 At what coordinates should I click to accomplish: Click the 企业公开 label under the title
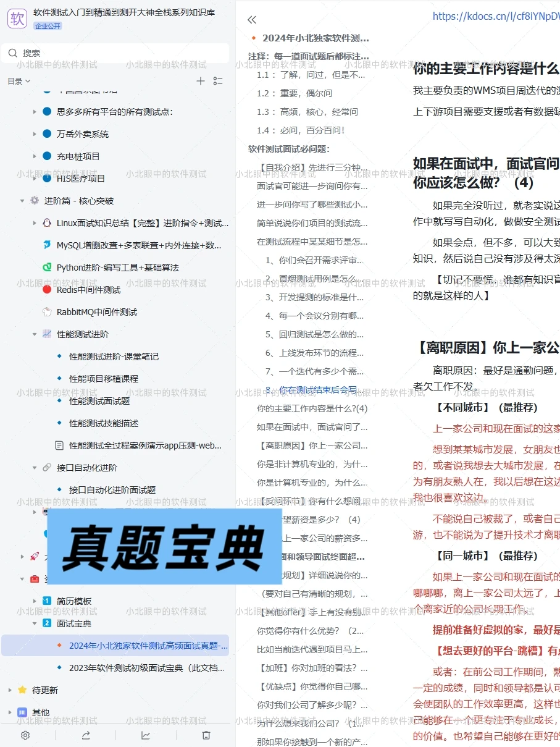point(48,25)
